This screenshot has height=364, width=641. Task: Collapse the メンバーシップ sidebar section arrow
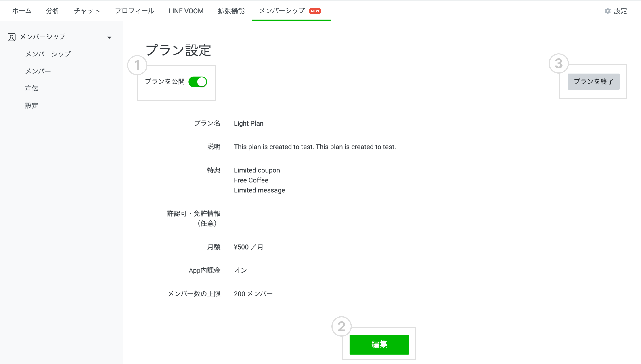tap(109, 37)
